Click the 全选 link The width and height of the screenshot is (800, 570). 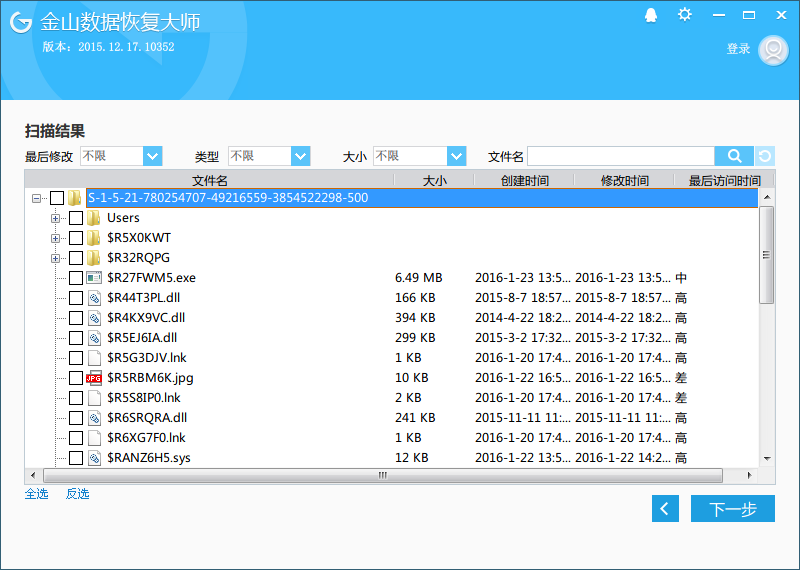[36, 494]
